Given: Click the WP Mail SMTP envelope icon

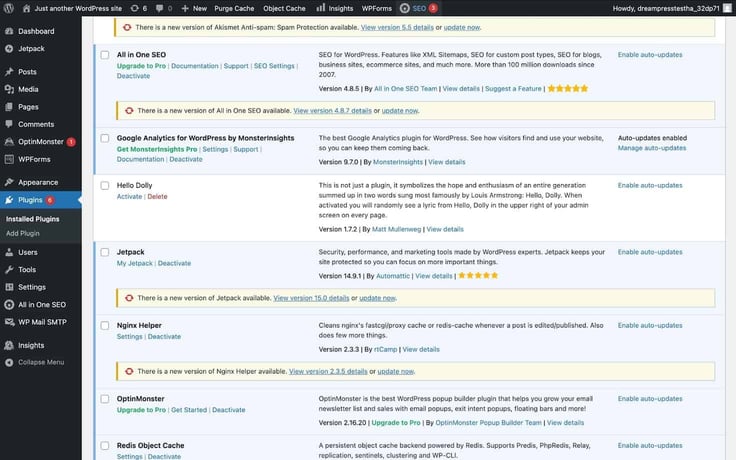Looking at the screenshot, I should click(9, 322).
